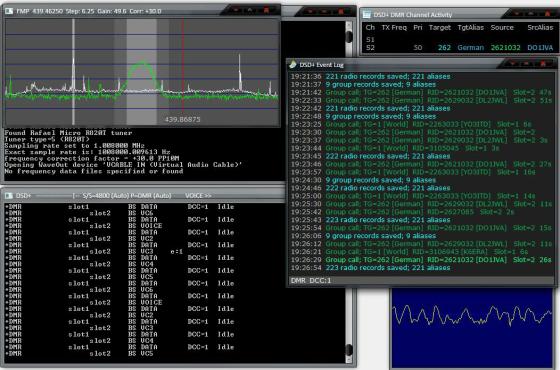Click the 439.86875 frequency label in spectrum
560x370 pixels.
point(182,119)
